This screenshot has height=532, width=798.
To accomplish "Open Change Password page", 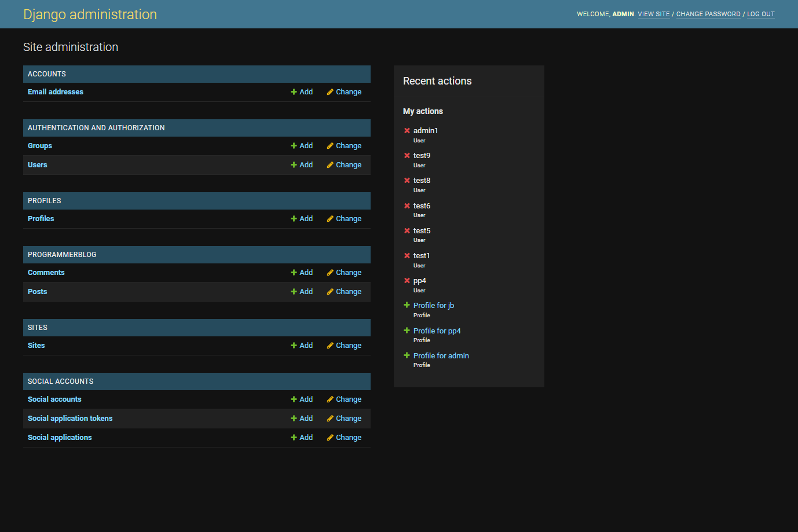I will (708, 14).
